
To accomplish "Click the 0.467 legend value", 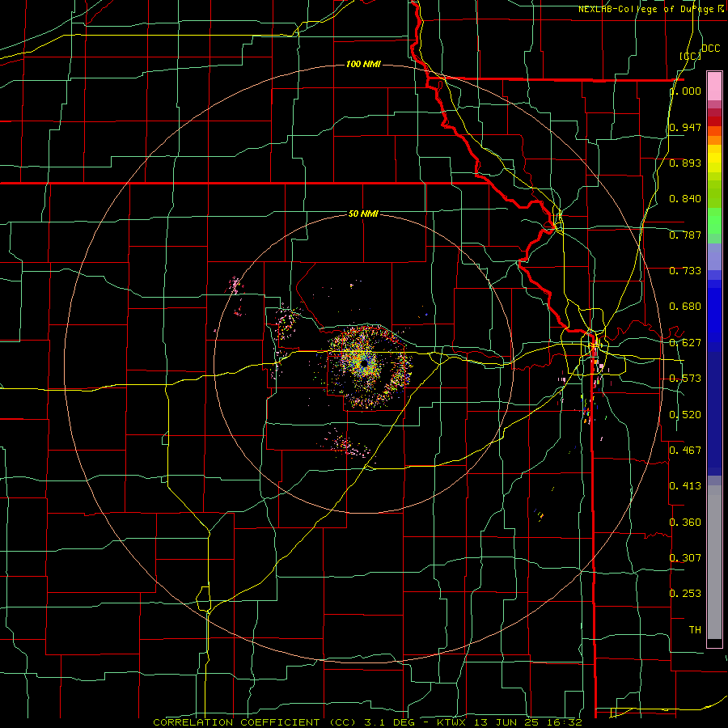I will 685,451.
